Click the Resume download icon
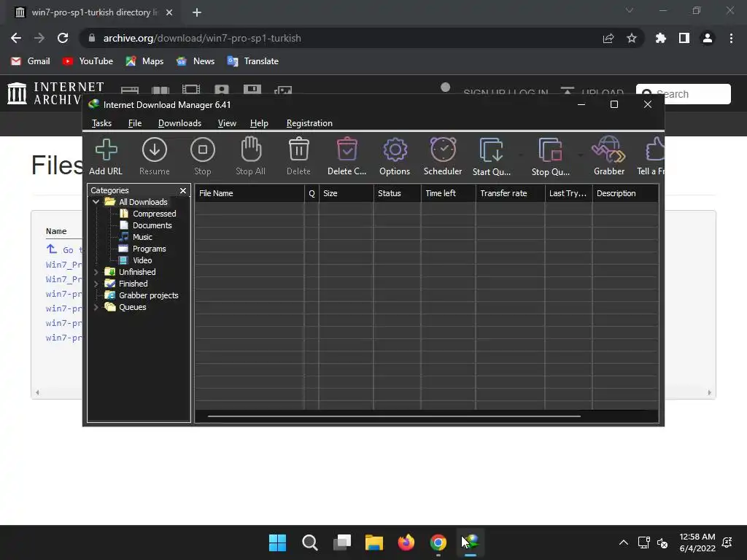Viewport: 747px width, 560px height. [155, 156]
